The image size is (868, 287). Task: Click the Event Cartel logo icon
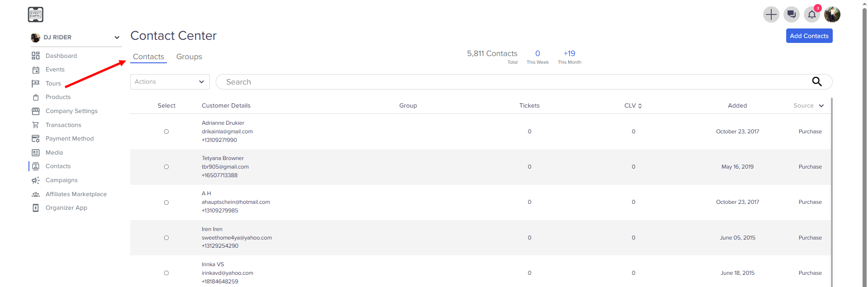tap(35, 14)
